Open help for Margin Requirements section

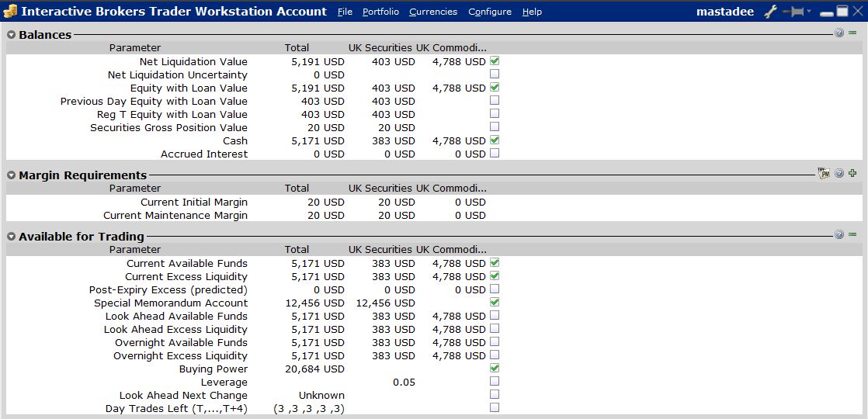tap(839, 174)
